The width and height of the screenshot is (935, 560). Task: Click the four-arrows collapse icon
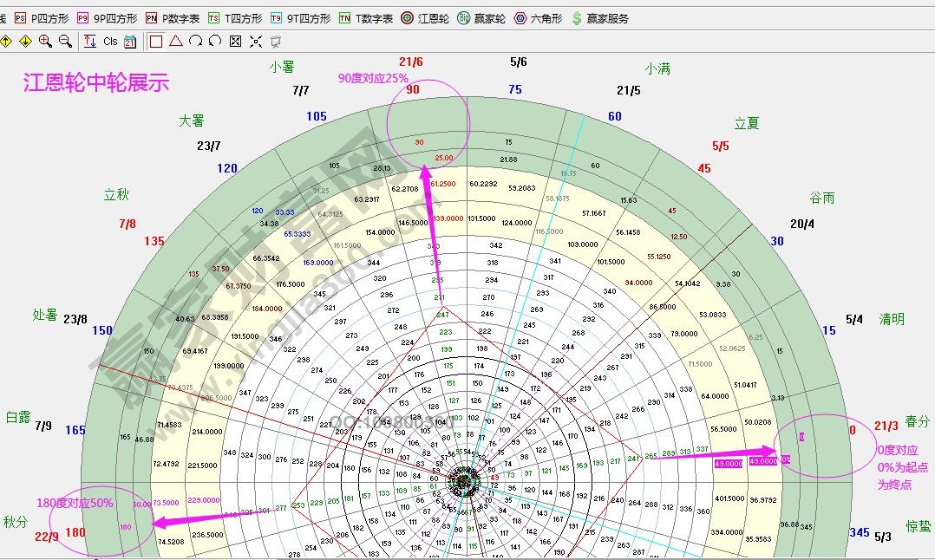pyautogui.click(x=256, y=41)
